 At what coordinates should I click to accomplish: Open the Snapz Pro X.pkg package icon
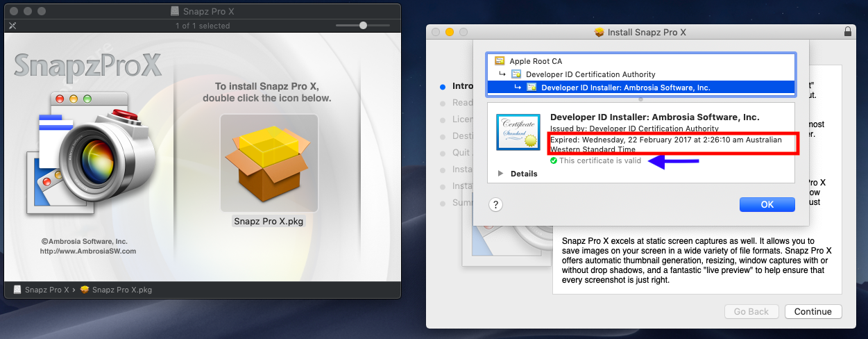pos(269,163)
